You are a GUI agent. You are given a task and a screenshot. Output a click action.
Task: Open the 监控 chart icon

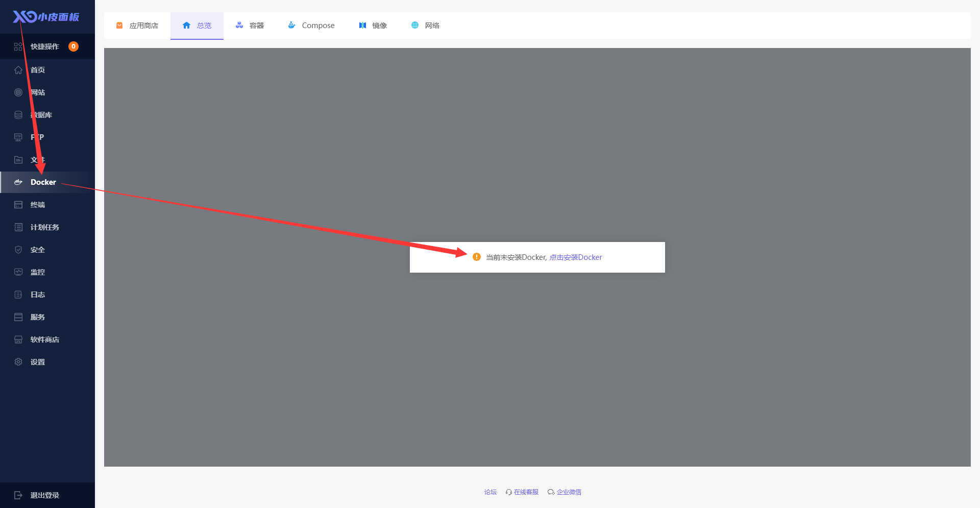(x=18, y=272)
